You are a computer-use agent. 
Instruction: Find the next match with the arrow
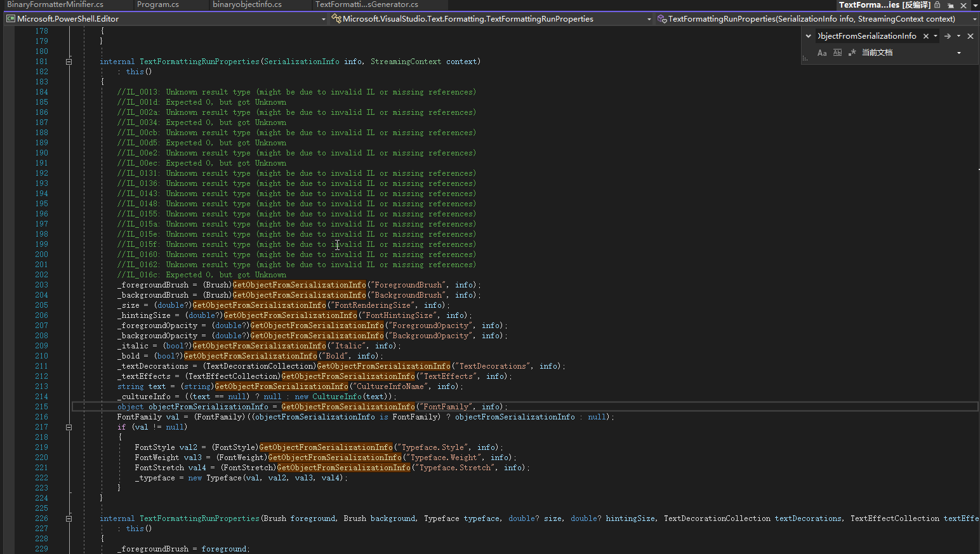pos(948,36)
